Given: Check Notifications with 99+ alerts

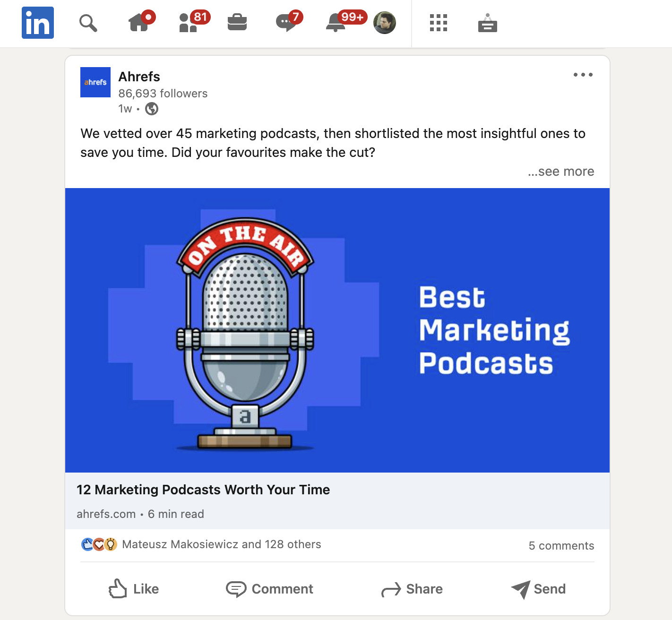Looking at the screenshot, I should tap(336, 23).
